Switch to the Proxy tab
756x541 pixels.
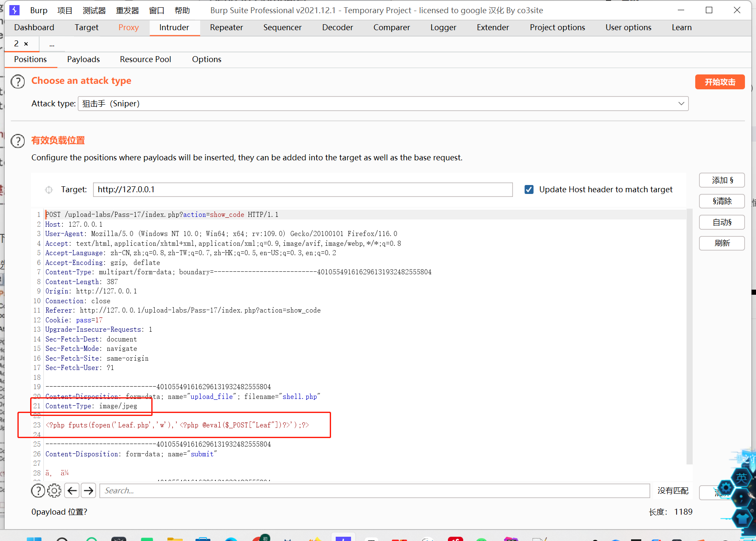tap(129, 28)
